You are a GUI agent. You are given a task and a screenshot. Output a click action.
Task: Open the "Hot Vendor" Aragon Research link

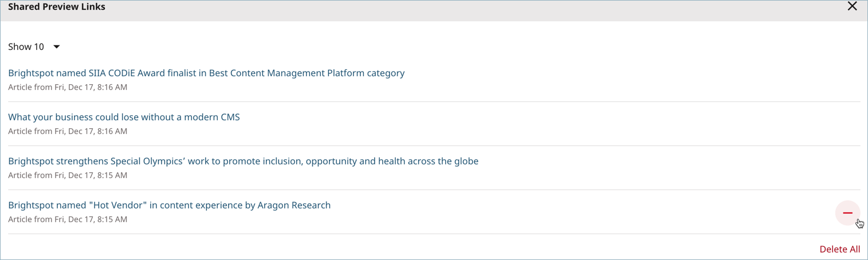point(169,206)
